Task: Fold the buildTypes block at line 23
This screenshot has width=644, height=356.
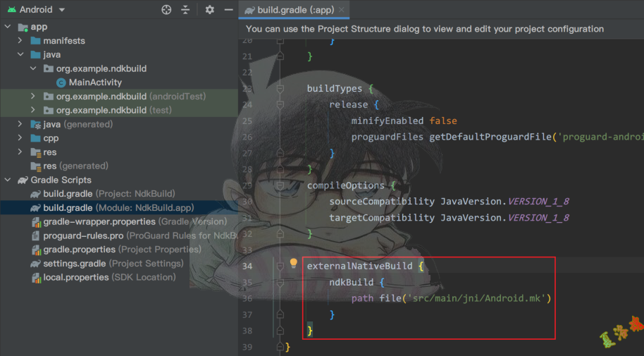Action: tap(280, 89)
